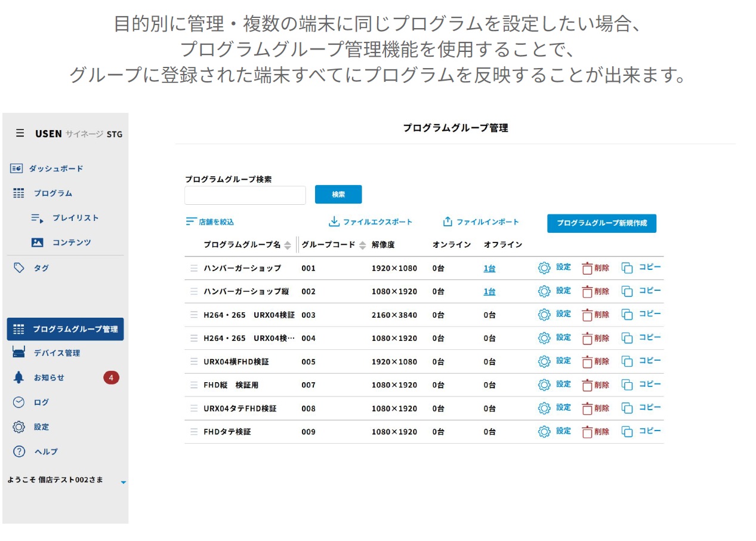756x541 pixels.
Task: Sort by プログラムグループ名 column arrows
Action: [x=288, y=245]
